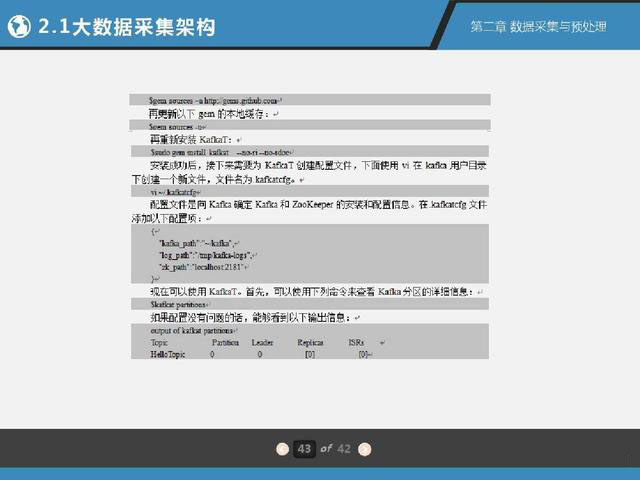The image size is (640, 480).
Task: Go to the previous slide arrow
Action: pyautogui.click(x=283, y=449)
